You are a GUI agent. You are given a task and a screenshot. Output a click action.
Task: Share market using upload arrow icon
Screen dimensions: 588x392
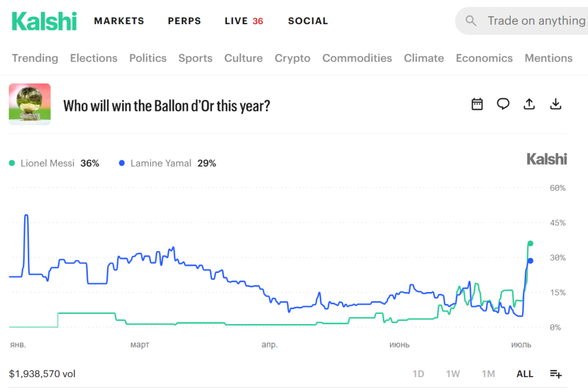pyautogui.click(x=529, y=104)
